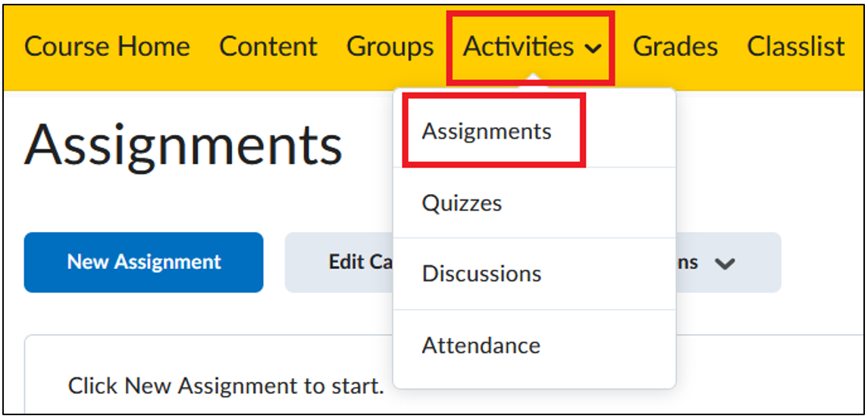Viewport: 868px width, 419px height.
Task: Click the large Assignments page heading
Action: 183,145
